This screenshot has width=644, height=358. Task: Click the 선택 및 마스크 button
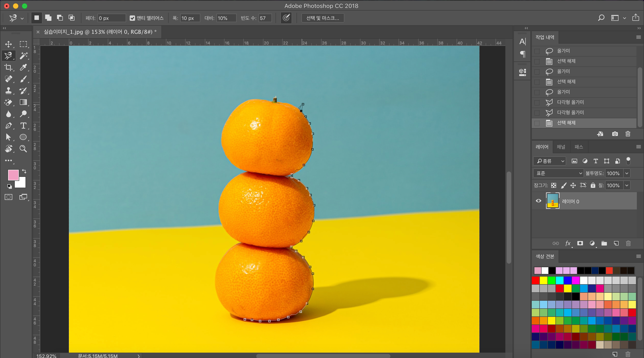(x=322, y=18)
